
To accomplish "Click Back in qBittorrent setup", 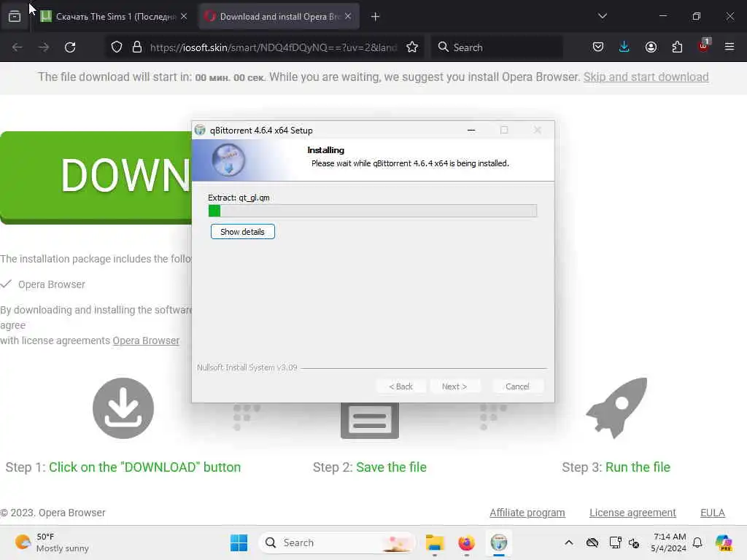I will click(x=401, y=386).
